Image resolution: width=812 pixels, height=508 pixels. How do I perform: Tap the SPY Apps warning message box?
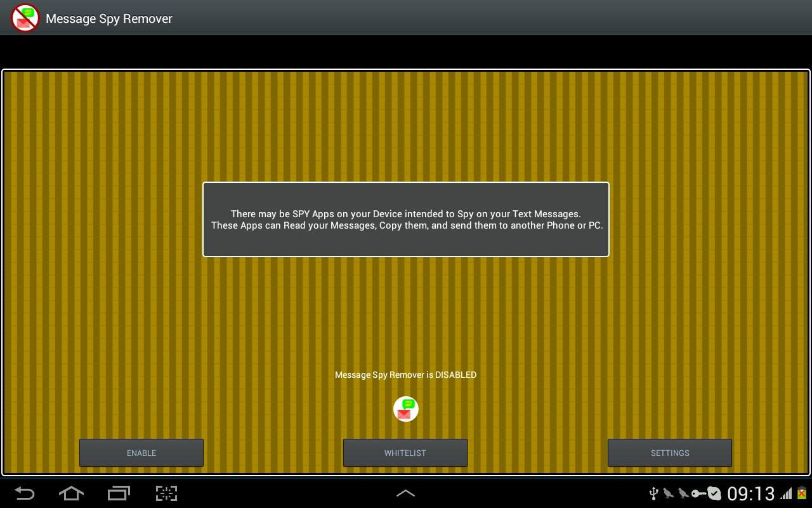tap(406, 220)
